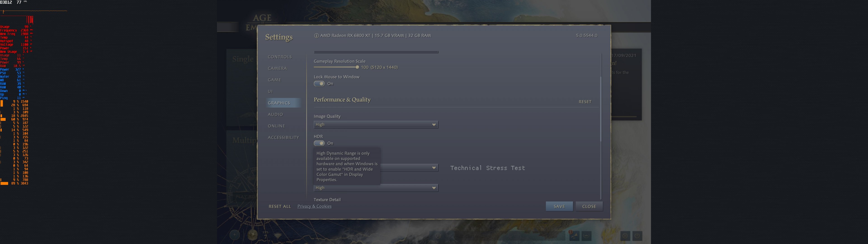
Task: Open the Image Quality dropdown
Action: point(376,125)
